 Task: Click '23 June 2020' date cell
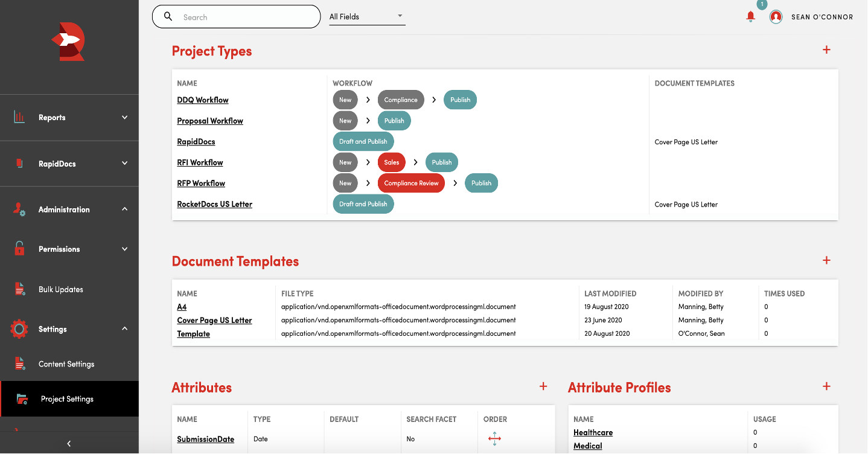(603, 320)
